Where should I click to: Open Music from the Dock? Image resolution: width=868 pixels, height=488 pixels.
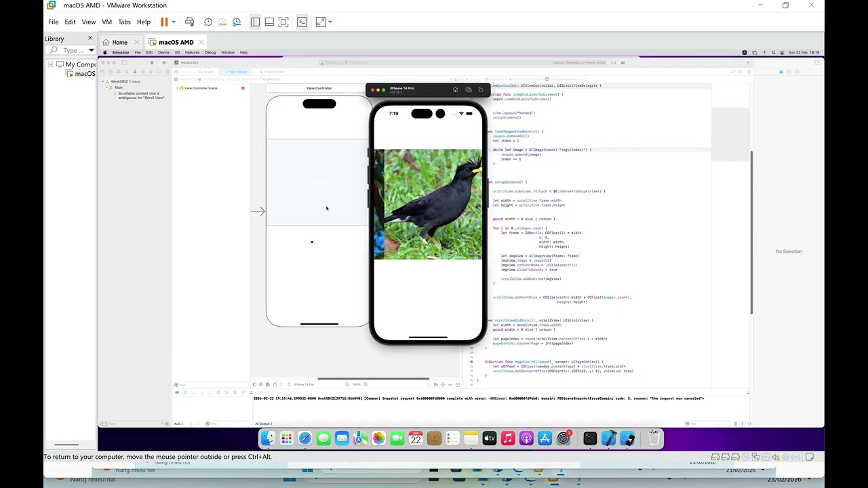pos(508,439)
